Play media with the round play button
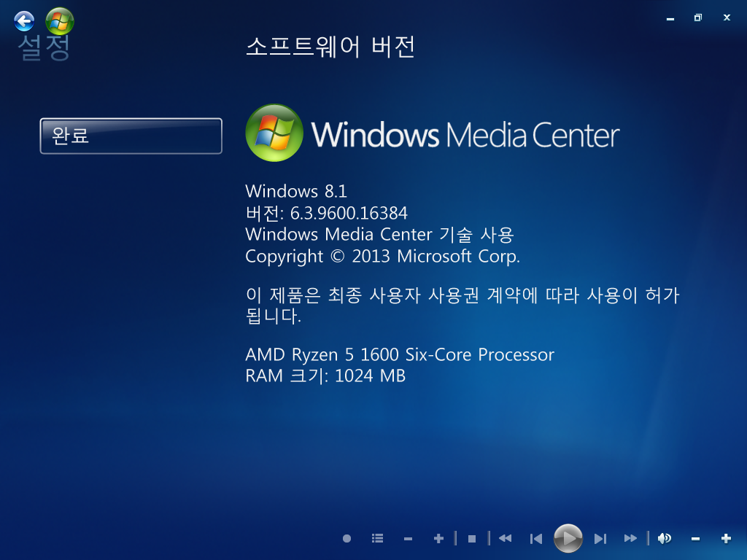This screenshot has height=560, width=747. (568, 538)
